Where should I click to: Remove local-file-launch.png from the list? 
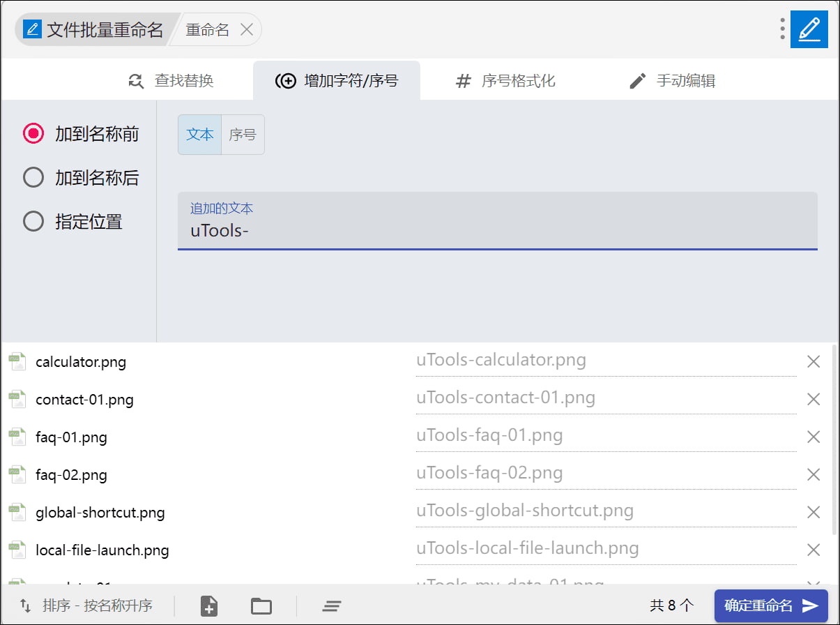[x=813, y=550]
